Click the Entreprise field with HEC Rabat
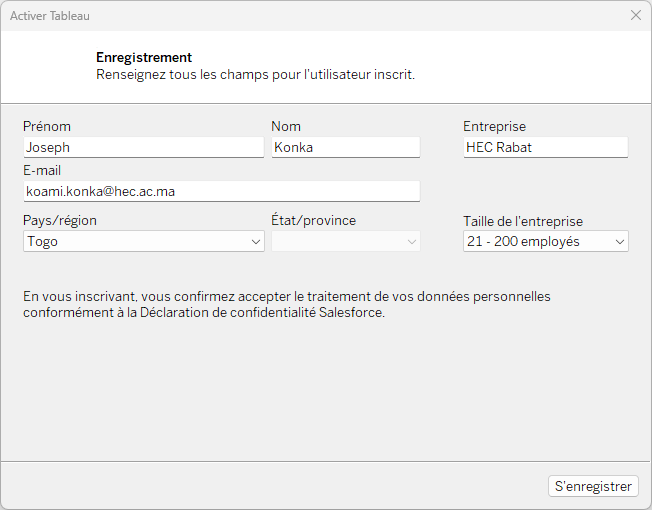Image resolution: width=652 pixels, height=510 pixels. coord(546,147)
